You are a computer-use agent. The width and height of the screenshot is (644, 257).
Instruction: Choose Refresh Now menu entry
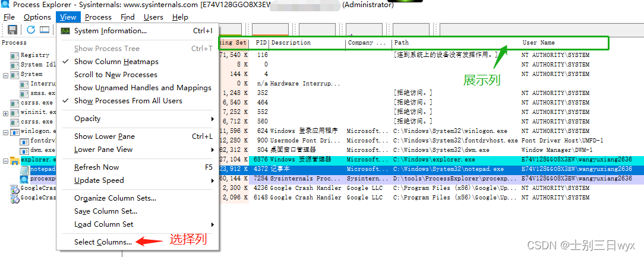(x=96, y=167)
